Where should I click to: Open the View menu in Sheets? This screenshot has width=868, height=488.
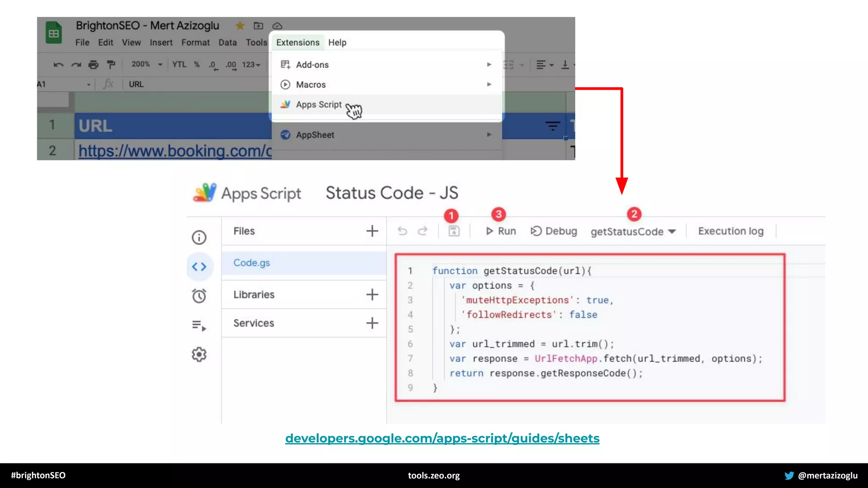pos(131,42)
